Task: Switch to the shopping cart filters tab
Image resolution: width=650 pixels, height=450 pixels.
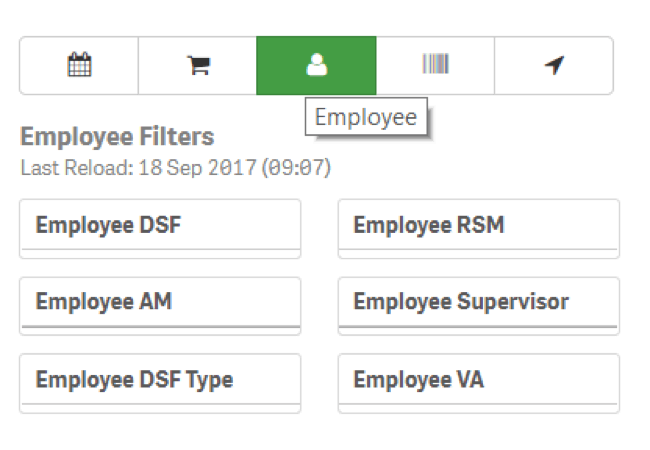Action: point(198,65)
